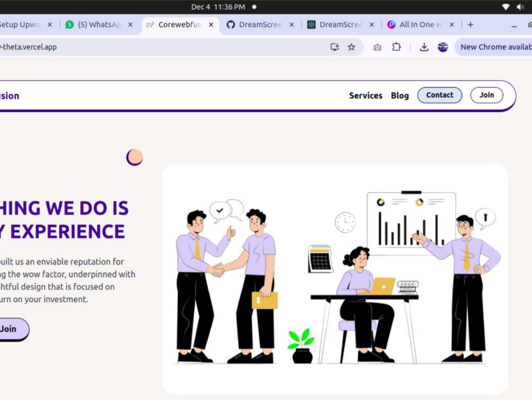Open the Chrome profile avatar

[x=443, y=47]
